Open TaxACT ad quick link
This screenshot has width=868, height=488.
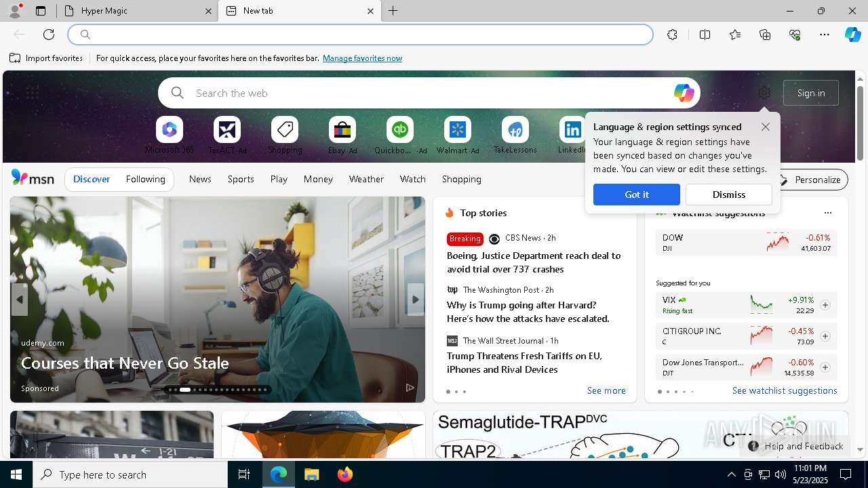click(x=227, y=136)
